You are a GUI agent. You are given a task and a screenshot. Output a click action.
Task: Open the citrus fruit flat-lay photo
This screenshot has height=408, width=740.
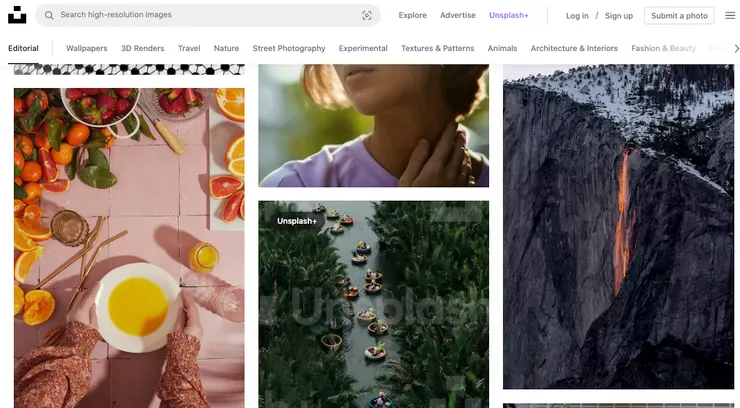pos(129,248)
